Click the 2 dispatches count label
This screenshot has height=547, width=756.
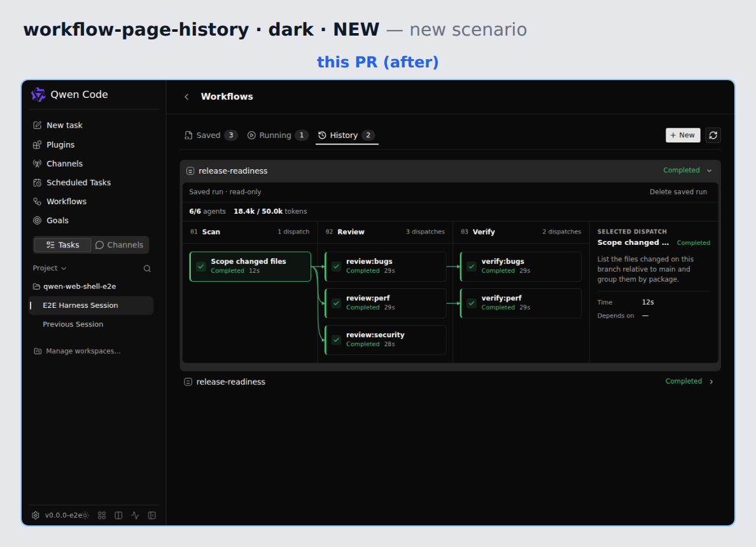point(562,232)
